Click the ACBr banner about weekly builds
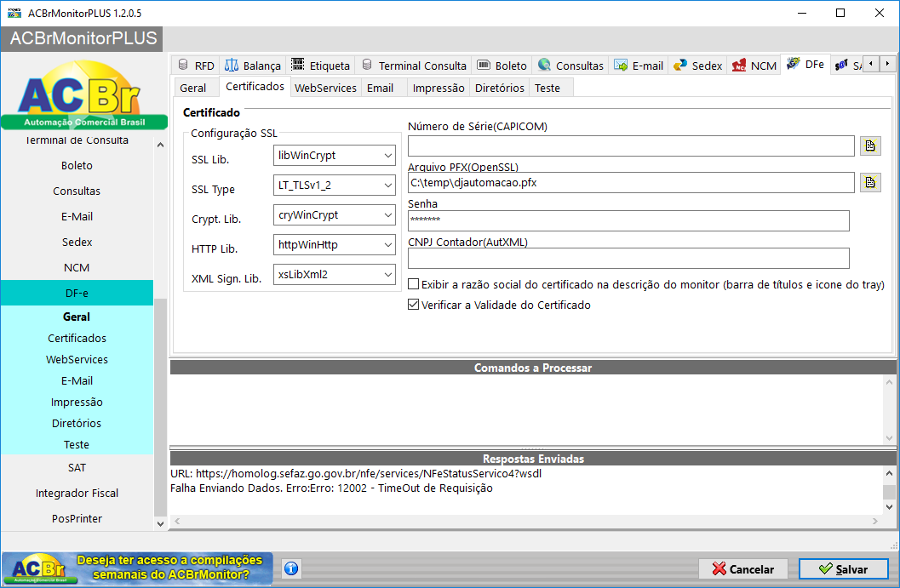This screenshot has height=588, width=900. [137, 568]
